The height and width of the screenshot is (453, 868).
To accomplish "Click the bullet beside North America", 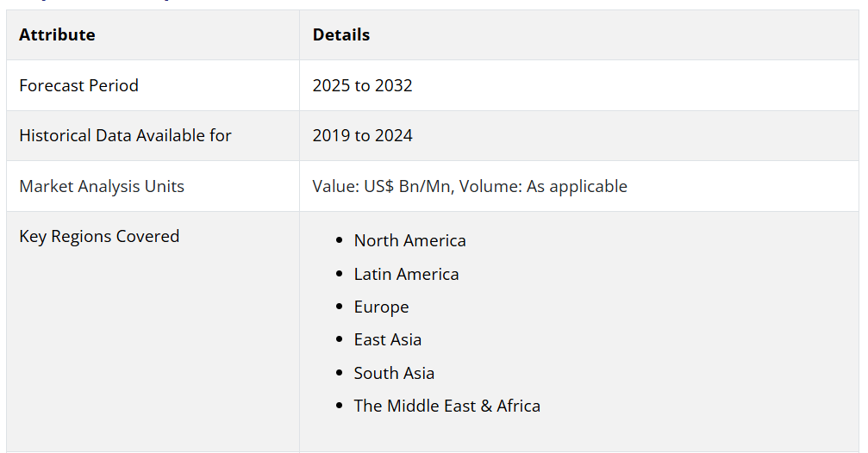I will [x=339, y=241].
